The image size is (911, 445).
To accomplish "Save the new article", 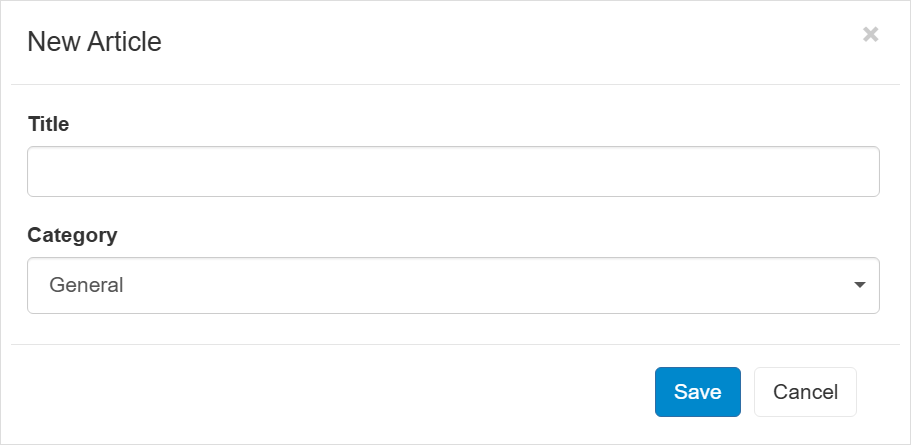I will 697,392.
